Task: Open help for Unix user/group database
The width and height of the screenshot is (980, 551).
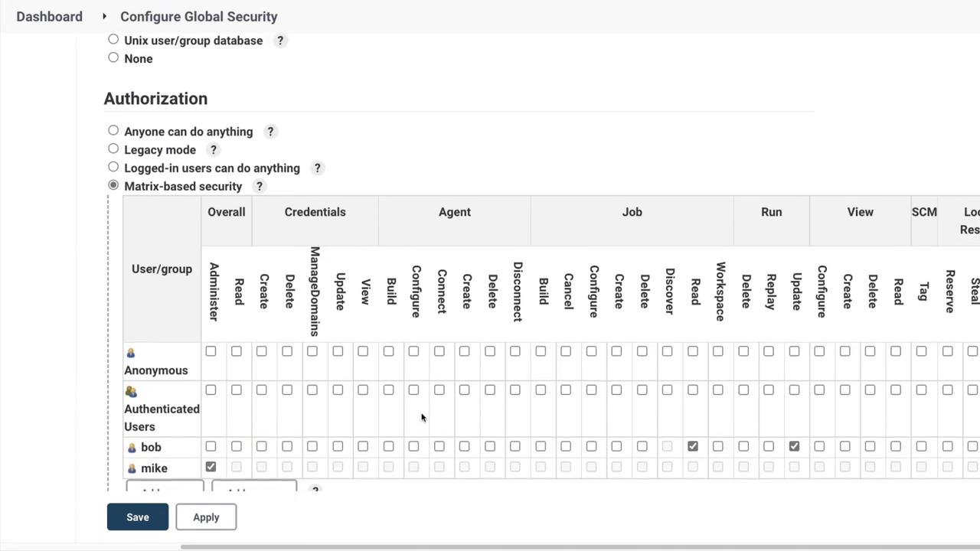Action: click(x=280, y=41)
